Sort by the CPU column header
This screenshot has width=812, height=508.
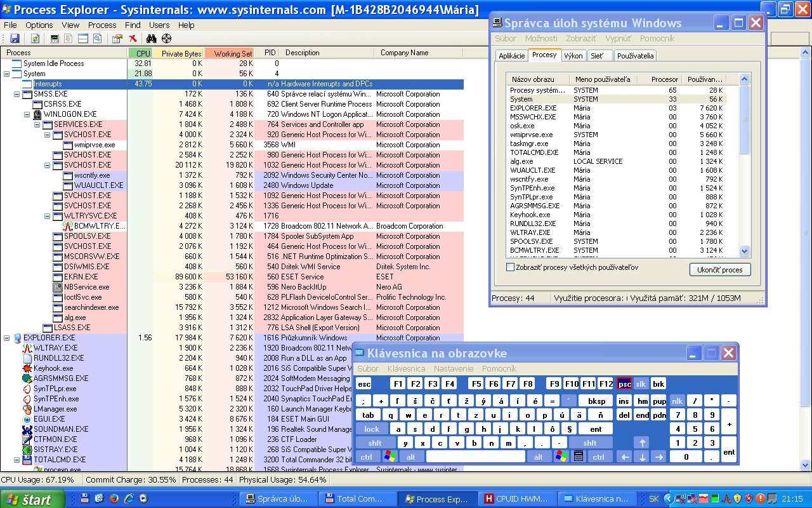tap(140, 53)
